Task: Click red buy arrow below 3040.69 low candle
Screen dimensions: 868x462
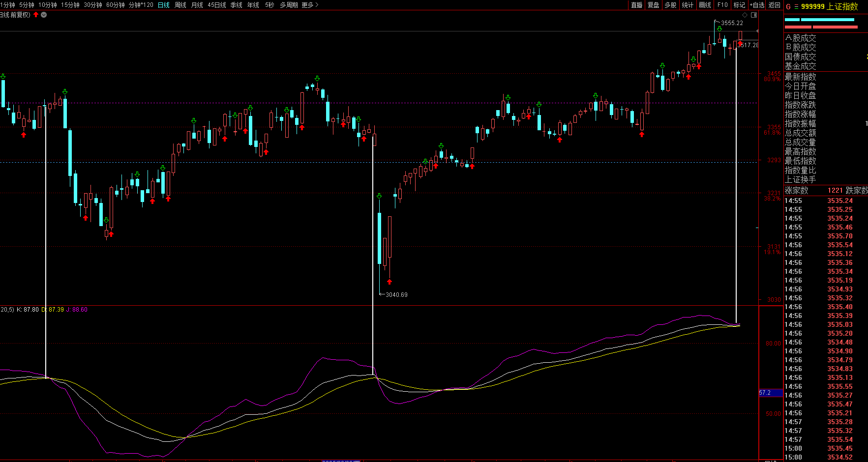Action: pos(389,282)
